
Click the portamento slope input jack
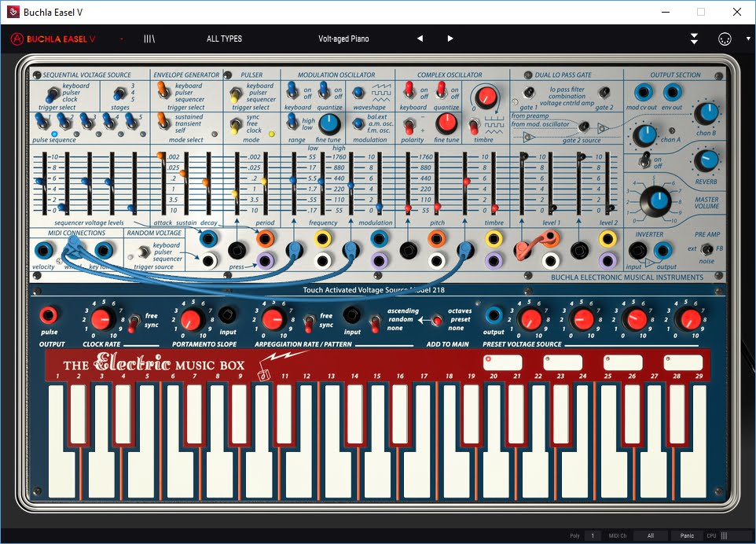point(227,315)
